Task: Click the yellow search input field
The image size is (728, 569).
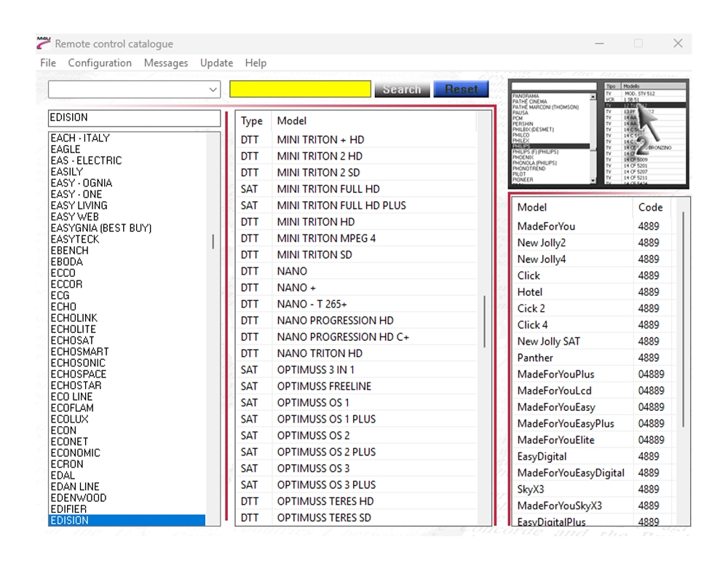Action: pos(300,89)
